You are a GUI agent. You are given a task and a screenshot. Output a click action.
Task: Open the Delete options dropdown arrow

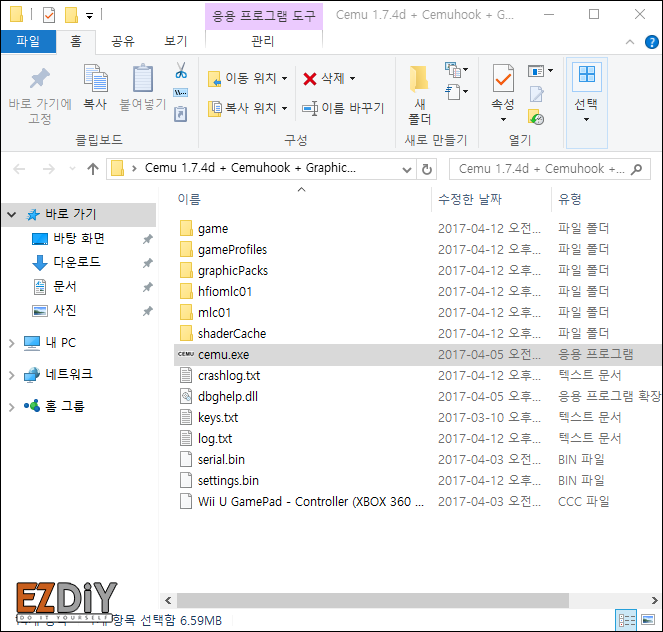point(352,78)
